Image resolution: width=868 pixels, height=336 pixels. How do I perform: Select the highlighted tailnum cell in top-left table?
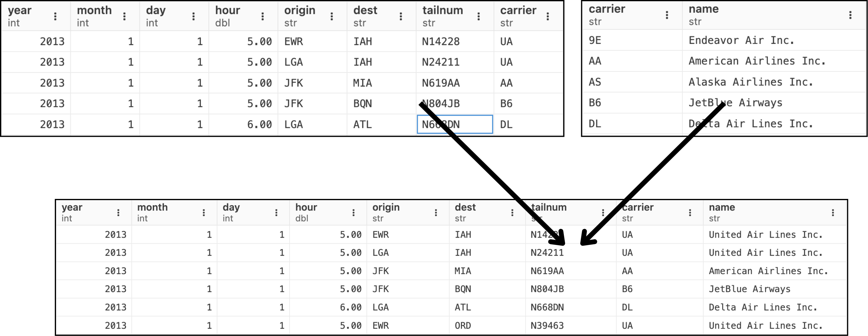click(455, 124)
